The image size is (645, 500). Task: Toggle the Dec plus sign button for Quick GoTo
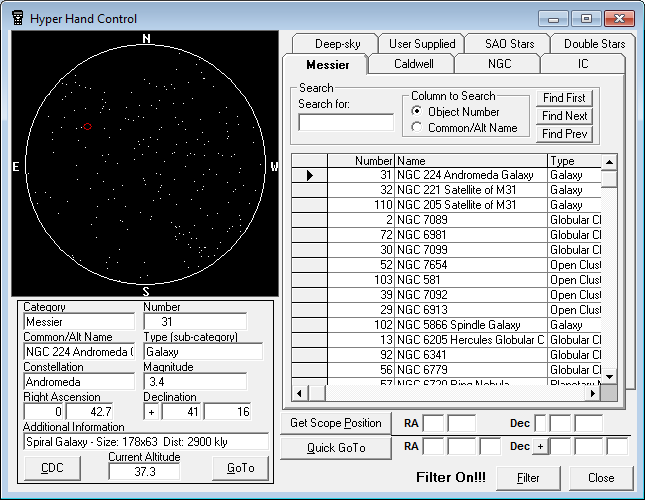[x=539, y=447]
